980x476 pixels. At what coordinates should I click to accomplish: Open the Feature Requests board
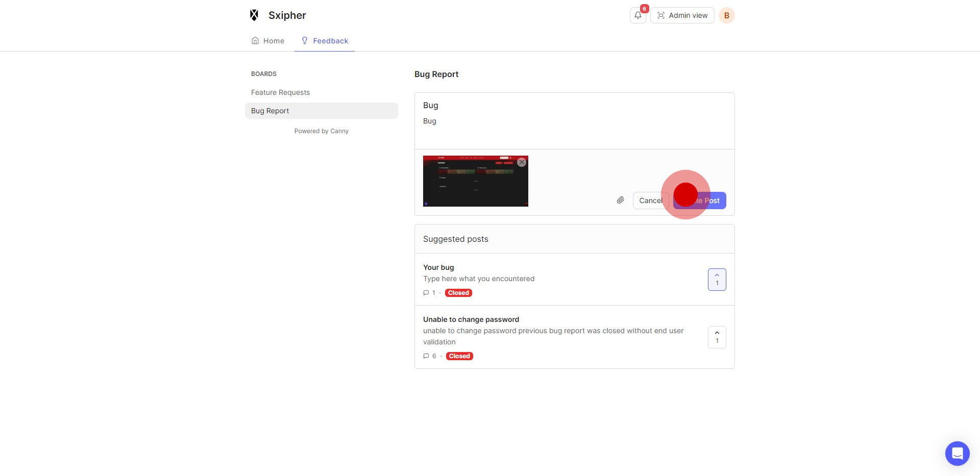click(280, 92)
